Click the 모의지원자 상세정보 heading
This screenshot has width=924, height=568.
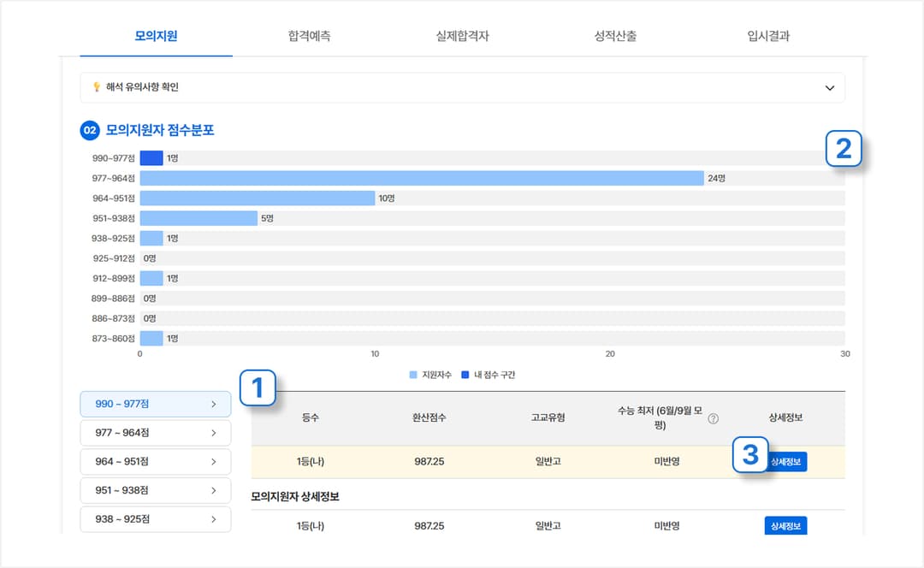pos(295,497)
